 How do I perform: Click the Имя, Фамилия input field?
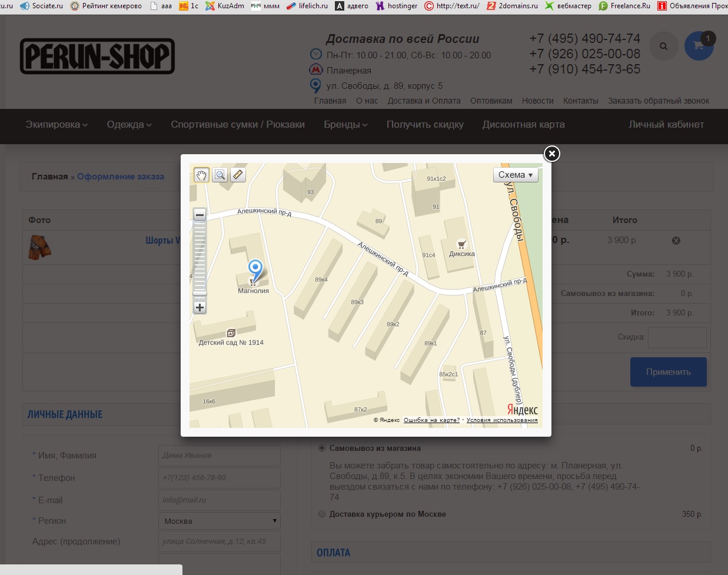click(219, 456)
